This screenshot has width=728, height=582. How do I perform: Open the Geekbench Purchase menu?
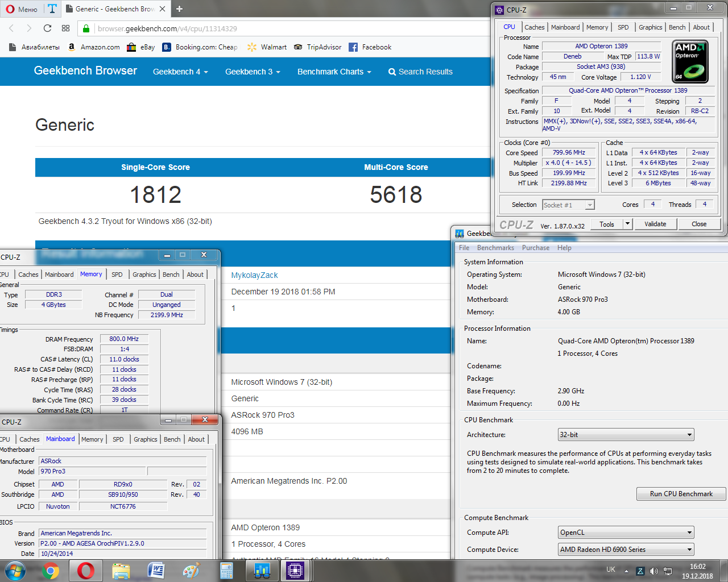tap(536, 248)
